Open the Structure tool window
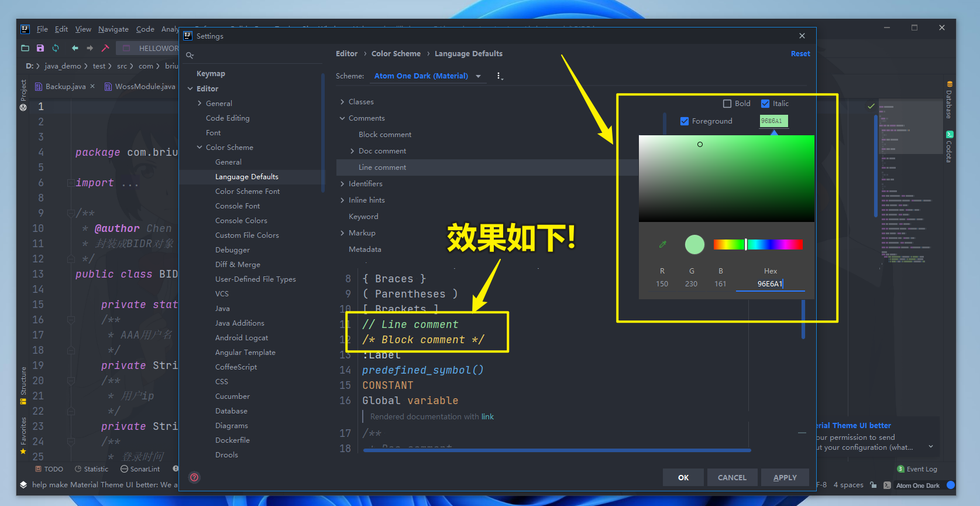 click(x=23, y=385)
